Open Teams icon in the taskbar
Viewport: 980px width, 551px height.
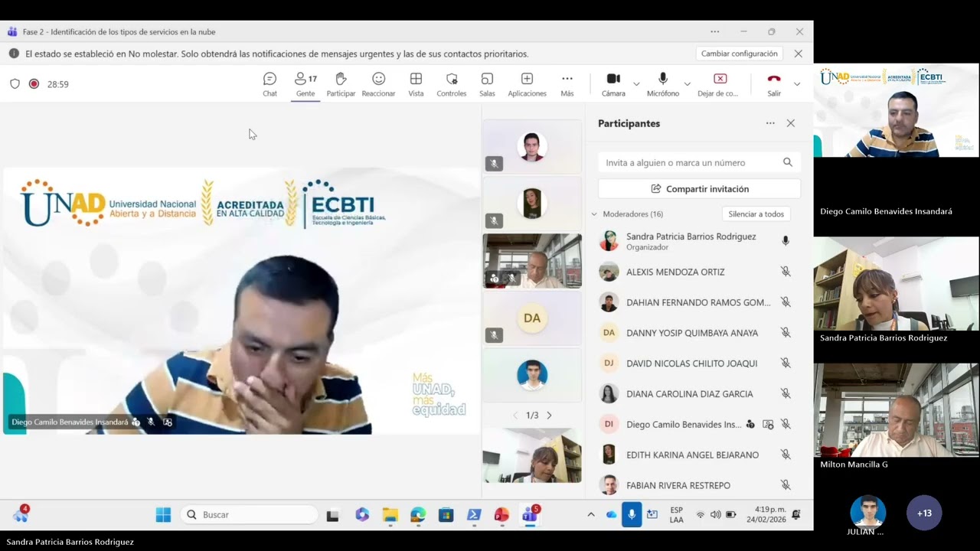530,514
